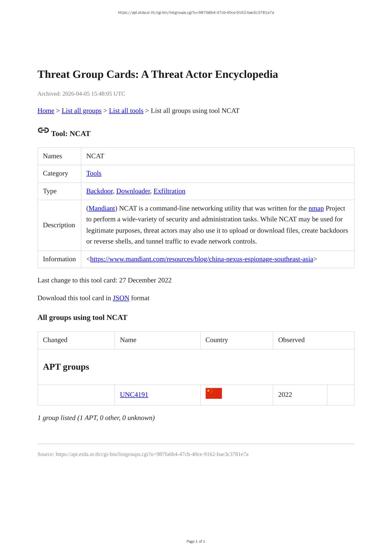Download the tool card via JSON link

(x=121, y=298)
